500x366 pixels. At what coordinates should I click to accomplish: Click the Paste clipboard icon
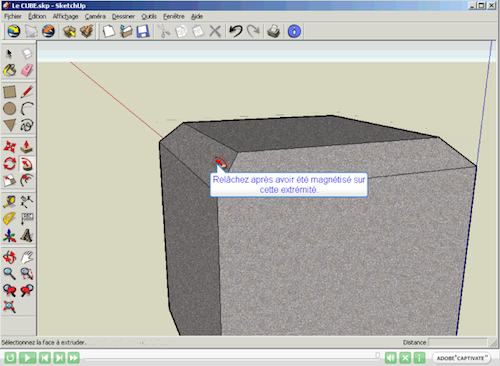coord(198,31)
